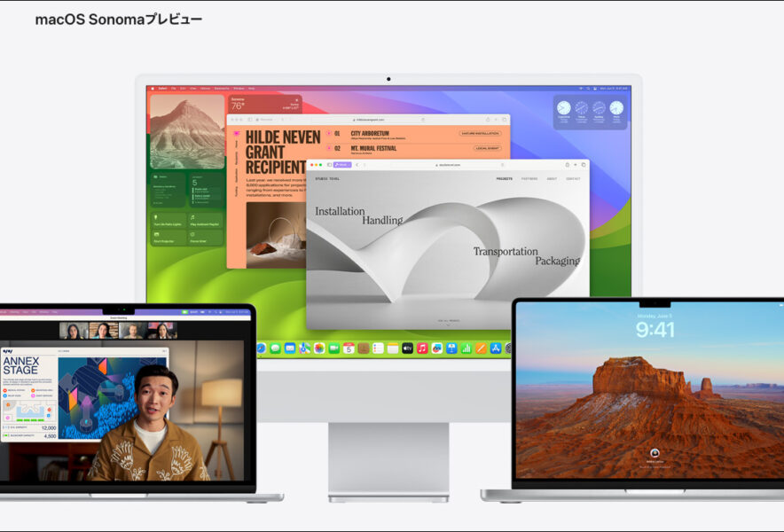Launch Apple TV from the dock

coord(407,348)
